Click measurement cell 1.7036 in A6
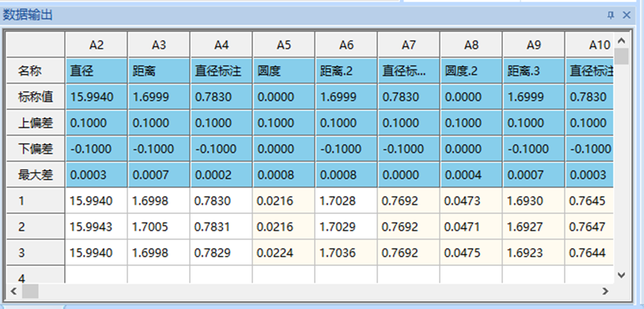 (346, 253)
